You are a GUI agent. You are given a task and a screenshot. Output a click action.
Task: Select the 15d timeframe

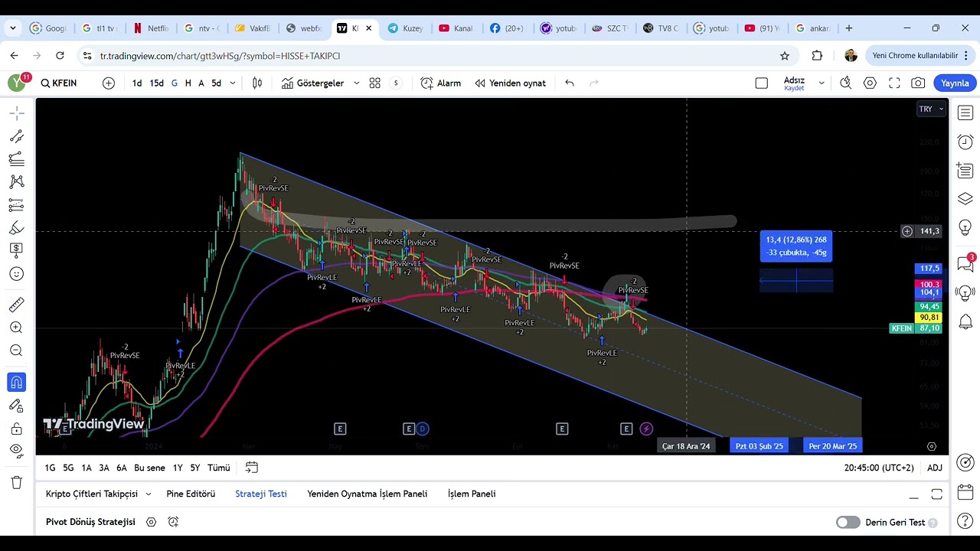pos(156,83)
